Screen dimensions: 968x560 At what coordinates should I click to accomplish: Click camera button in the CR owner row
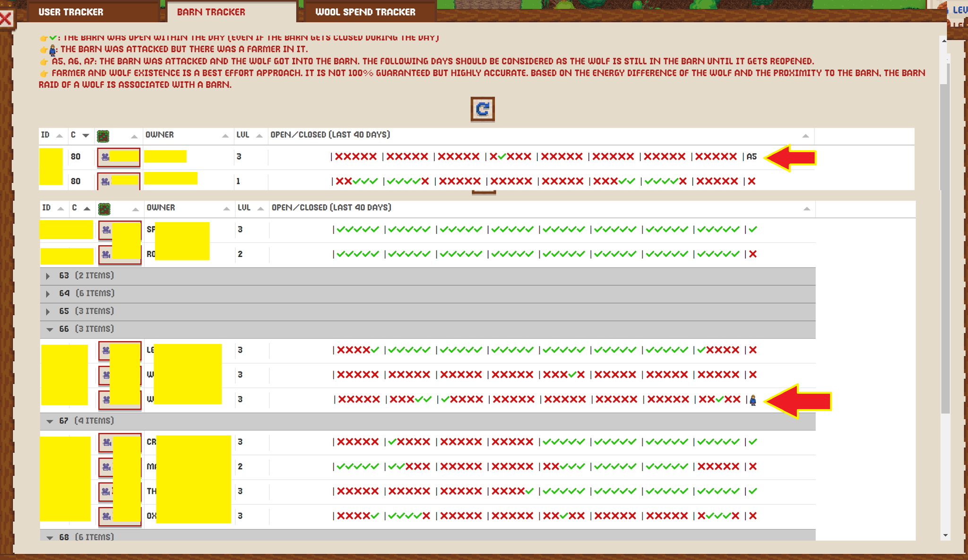point(107,443)
